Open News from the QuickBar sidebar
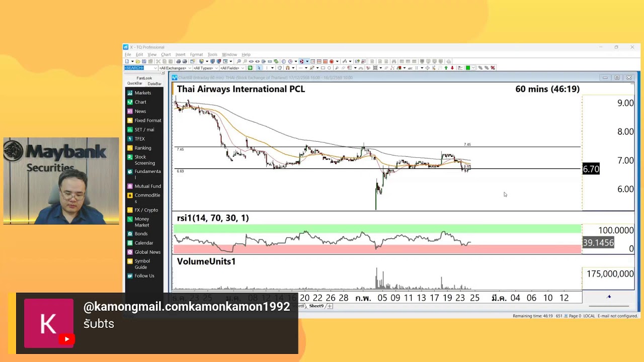 pos(140,111)
